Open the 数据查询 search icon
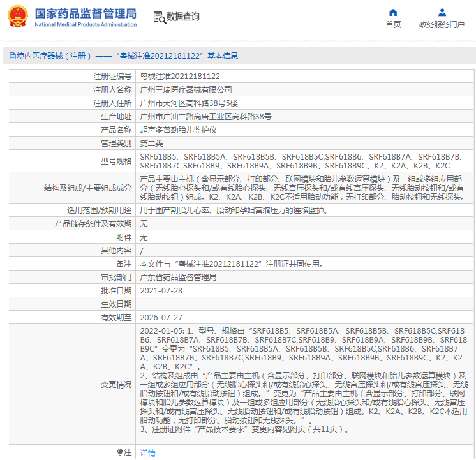The width and height of the screenshot is (476, 460). pos(160,17)
